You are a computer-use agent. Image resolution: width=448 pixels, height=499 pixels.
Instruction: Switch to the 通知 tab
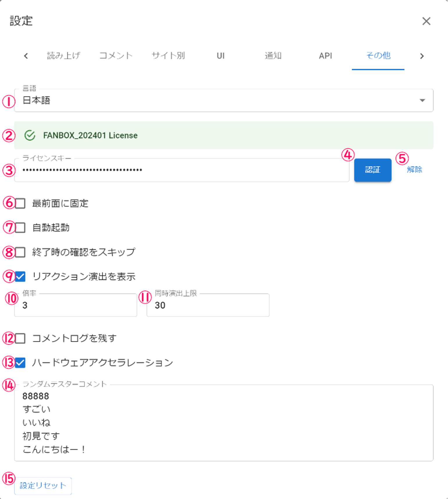[x=273, y=56]
